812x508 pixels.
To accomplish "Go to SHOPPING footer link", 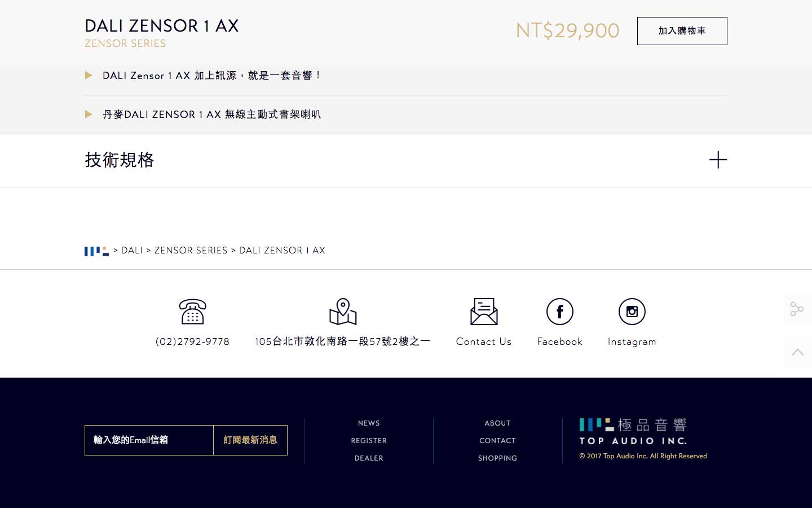I will (x=497, y=458).
